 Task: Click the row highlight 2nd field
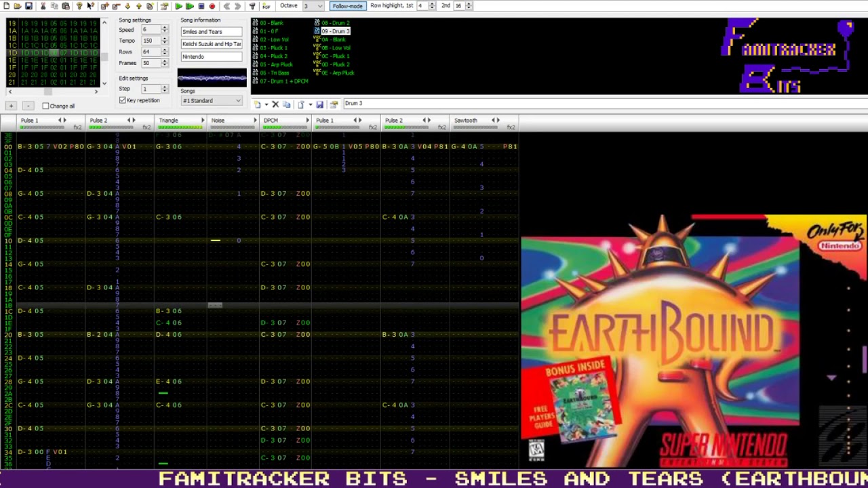(458, 5)
